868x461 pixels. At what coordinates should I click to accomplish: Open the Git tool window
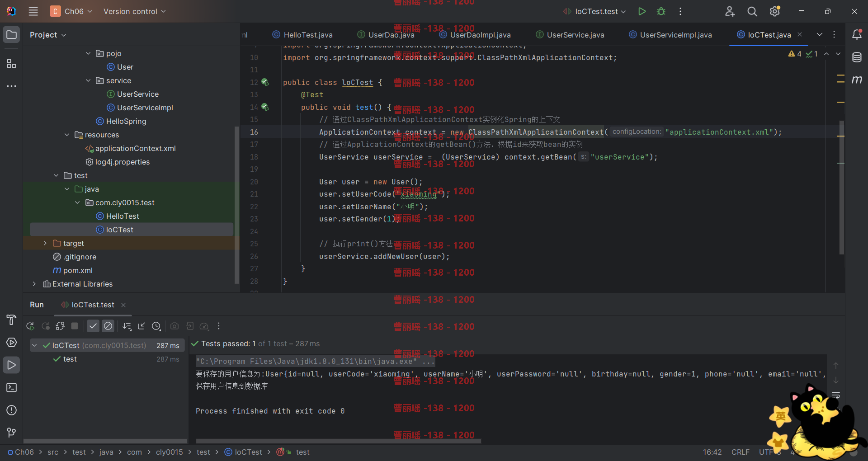click(x=11, y=433)
